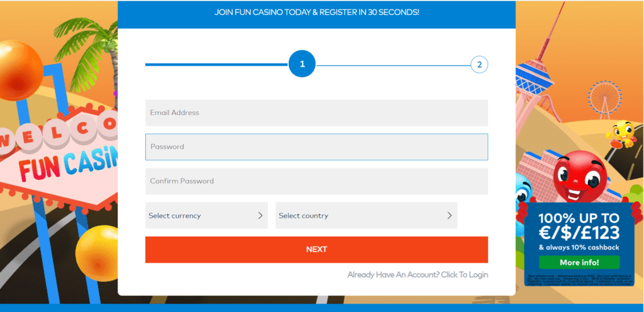The height and width of the screenshot is (312, 644).
Task: Click the Join Fun Casino Today header text
Action: click(317, 13)
